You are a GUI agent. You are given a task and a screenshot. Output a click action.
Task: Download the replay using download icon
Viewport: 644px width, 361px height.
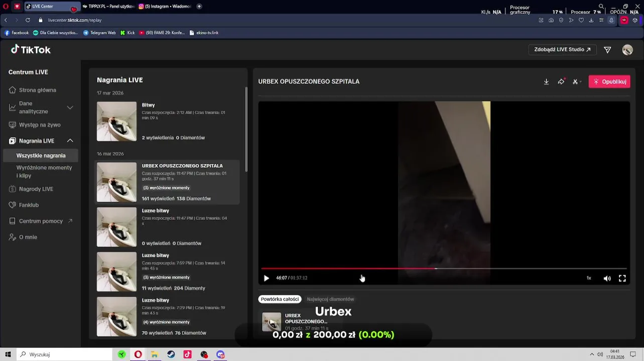(x=546, y=82)
